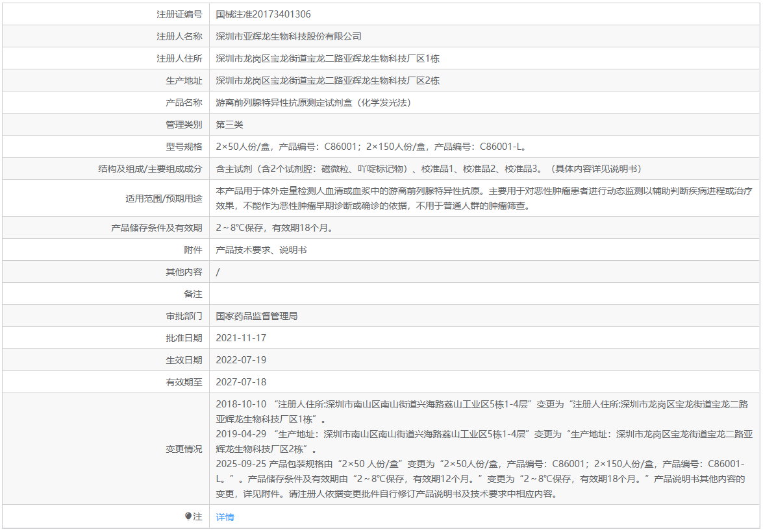Image resolution: width=763 pixels, height=532 pixels.
Task: Select the registrant address ending 厂区1栋
Action: [327, 58]
